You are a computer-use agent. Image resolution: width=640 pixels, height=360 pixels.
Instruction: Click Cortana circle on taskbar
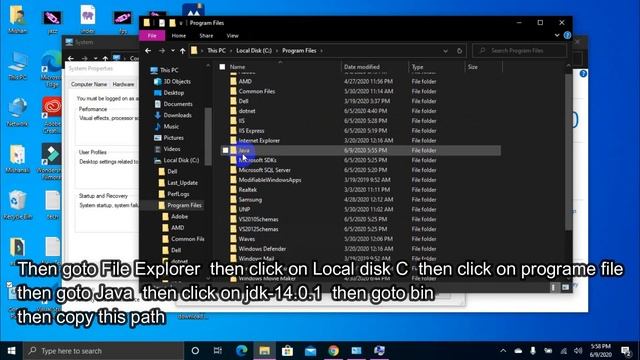(195, 351)
